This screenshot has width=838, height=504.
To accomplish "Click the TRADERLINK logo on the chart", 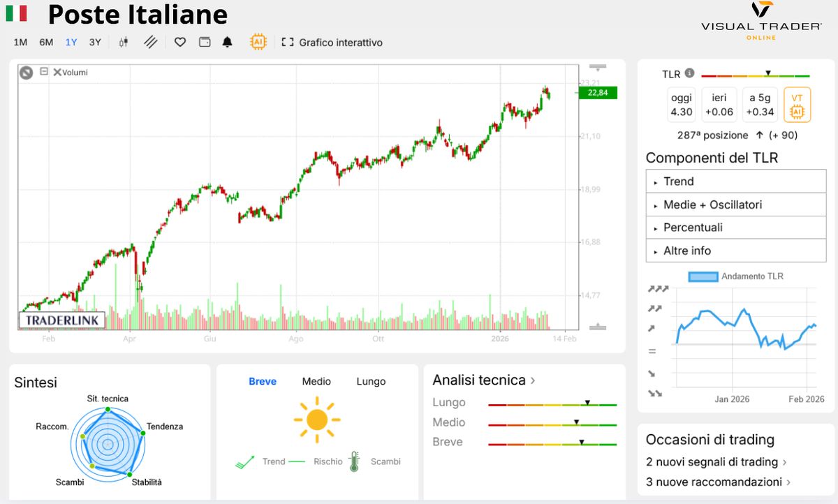I will [61, 320].
